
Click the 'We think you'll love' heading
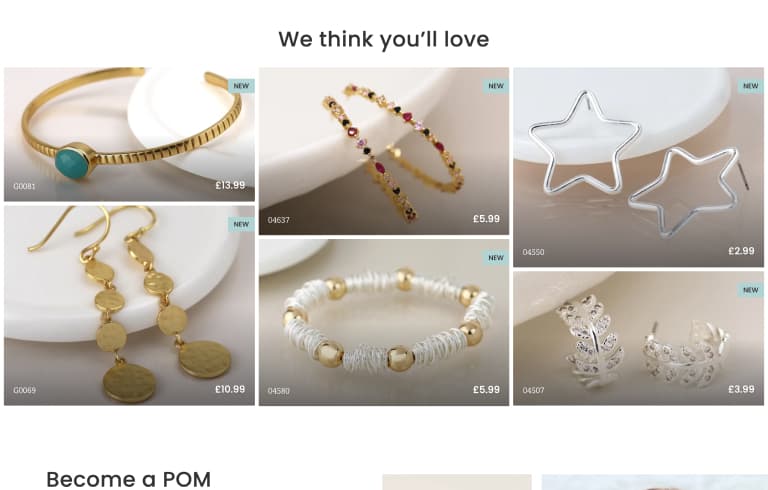pyautogui.click(x=384, y=40)
